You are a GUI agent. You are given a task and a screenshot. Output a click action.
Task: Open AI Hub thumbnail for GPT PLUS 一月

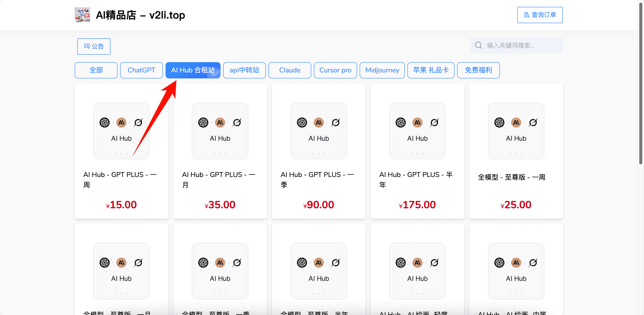coord(220,130)
